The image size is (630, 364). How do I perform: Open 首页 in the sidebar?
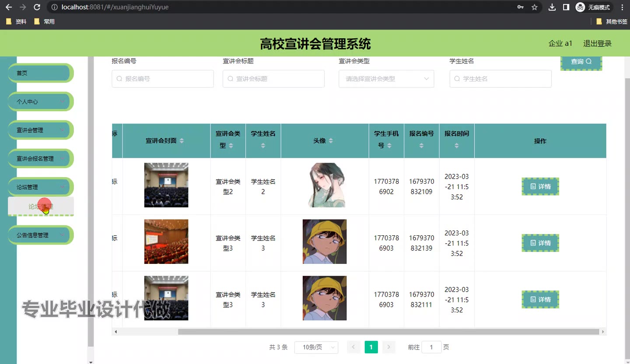(40, 73)
